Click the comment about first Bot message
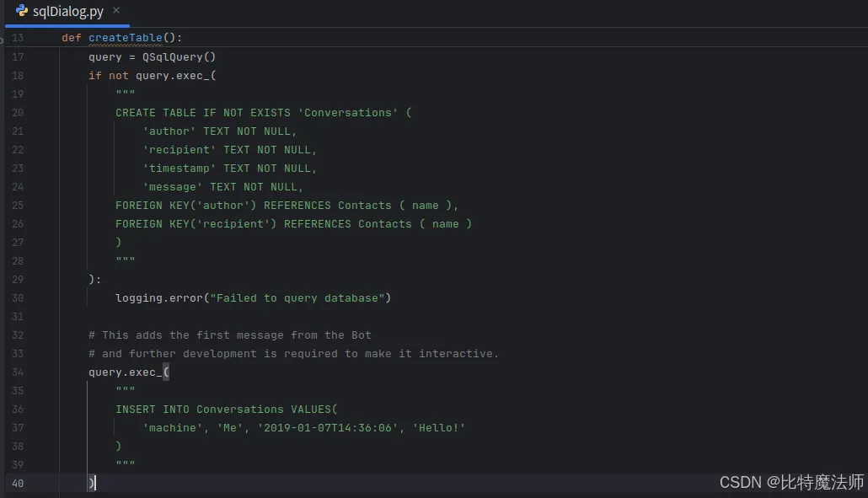This screenshot has width=868, height=498. [x=230, y=335]
